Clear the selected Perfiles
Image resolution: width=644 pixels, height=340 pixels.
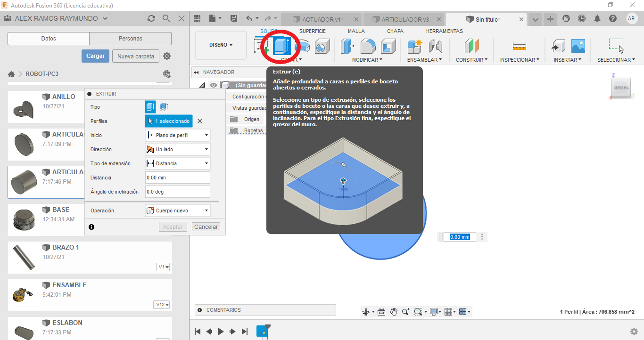tap(200, 121)
